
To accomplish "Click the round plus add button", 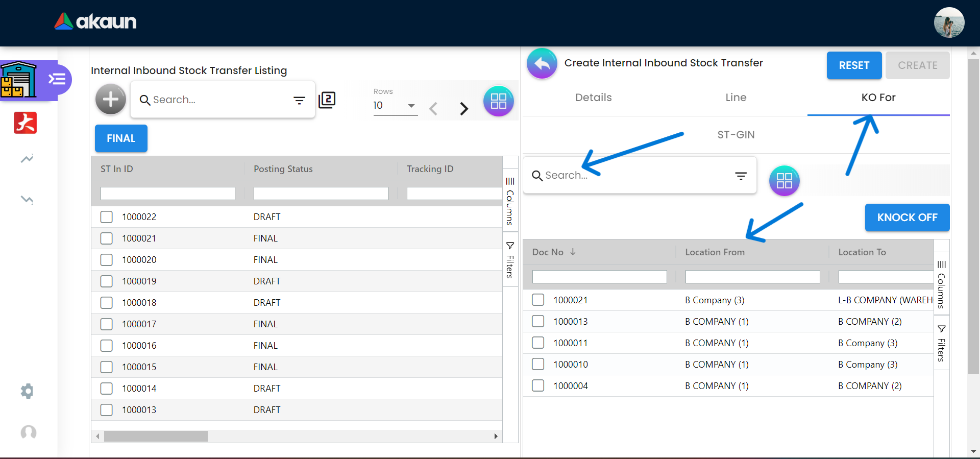I will point(110,100).
